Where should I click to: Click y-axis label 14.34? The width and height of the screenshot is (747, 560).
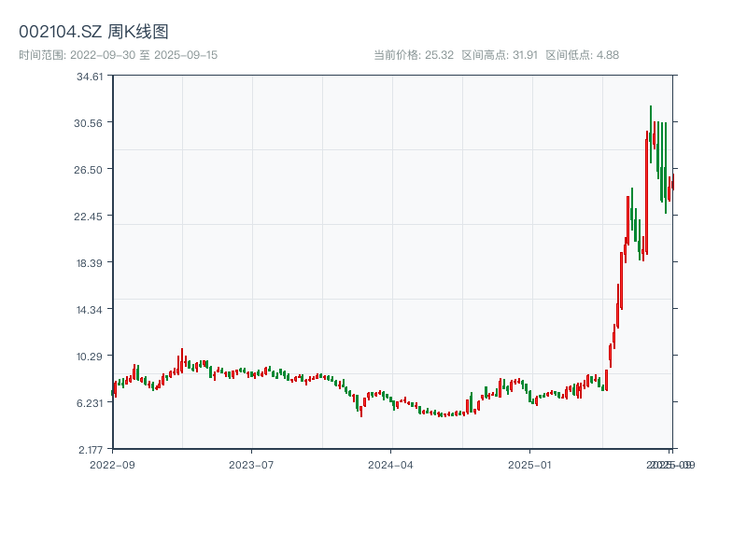[x=90, y=310]
